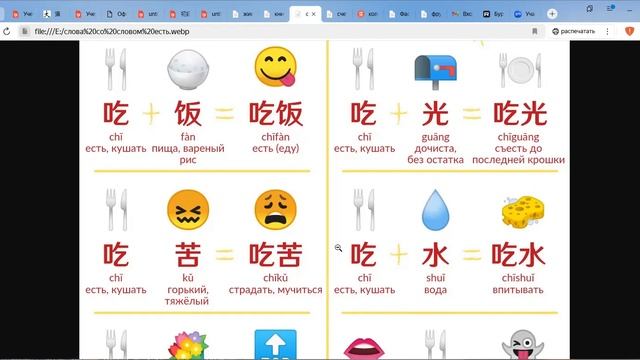This screenshot has width=640, height=360.
Task: Click the text съесть до последней крошки
Action: (518, 154)
